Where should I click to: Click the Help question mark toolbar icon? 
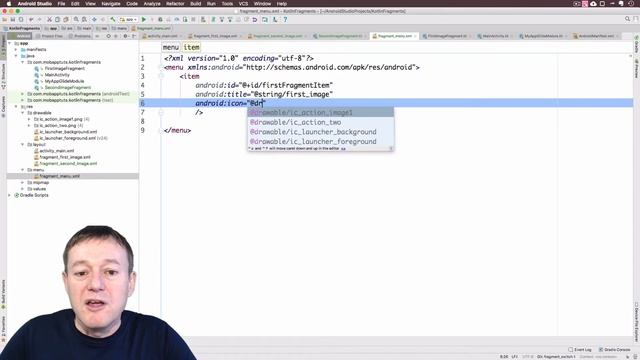point(285,19)
